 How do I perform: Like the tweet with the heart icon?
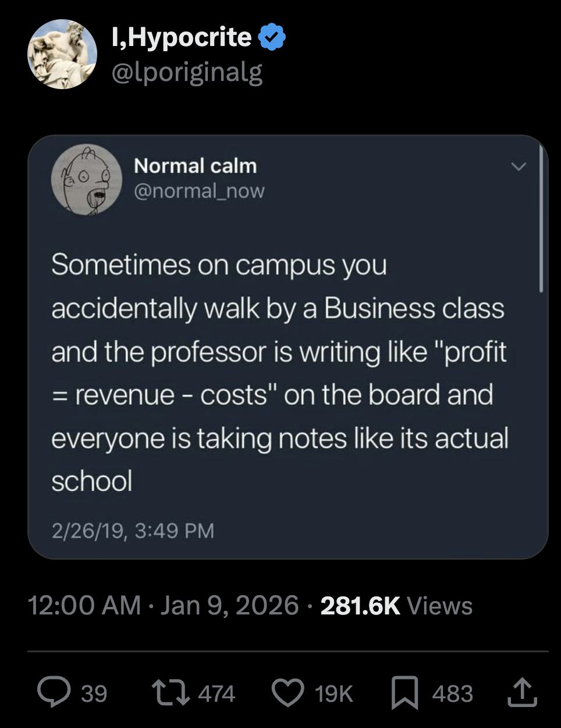pyautogui.click(x=288, y=692)
